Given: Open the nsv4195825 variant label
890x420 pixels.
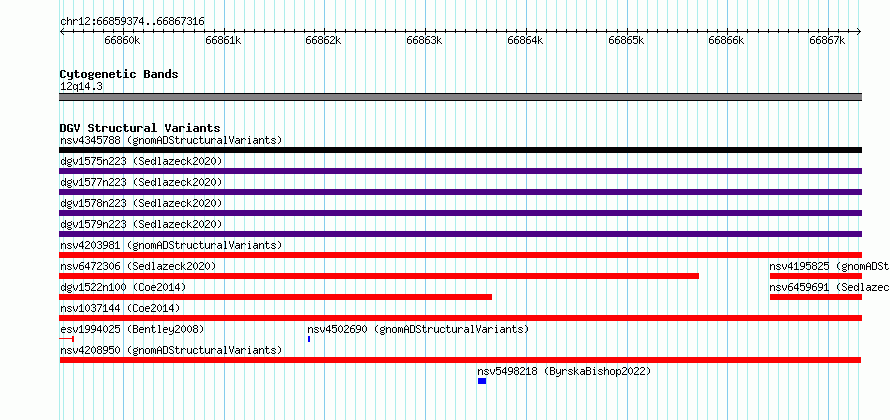Looking at the screenshot, I should (x=829, y=266).
